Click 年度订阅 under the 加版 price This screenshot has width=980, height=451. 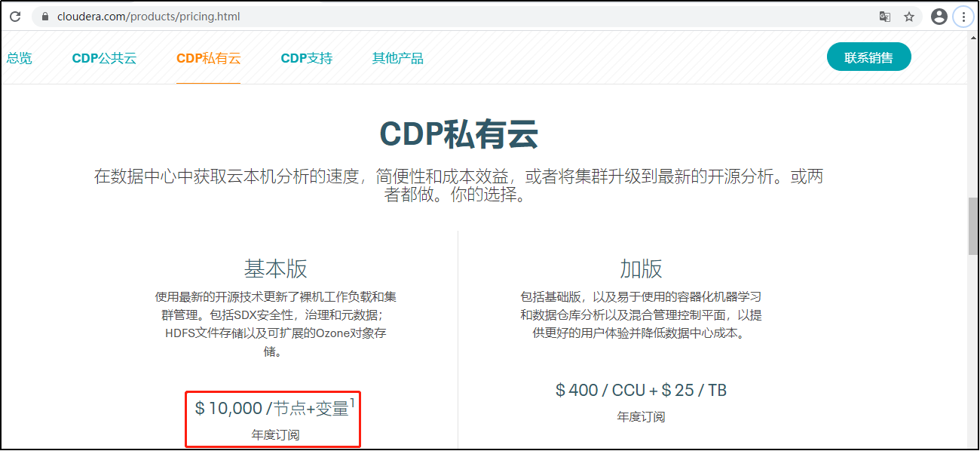click(642, 416)
